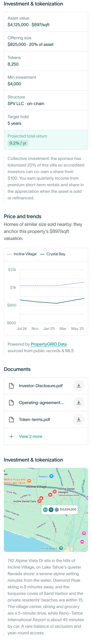The height and width of the screenshot is (644, 92).
Task: Click the plus icon beside View 2 more
Action: [x=11, y=436]
